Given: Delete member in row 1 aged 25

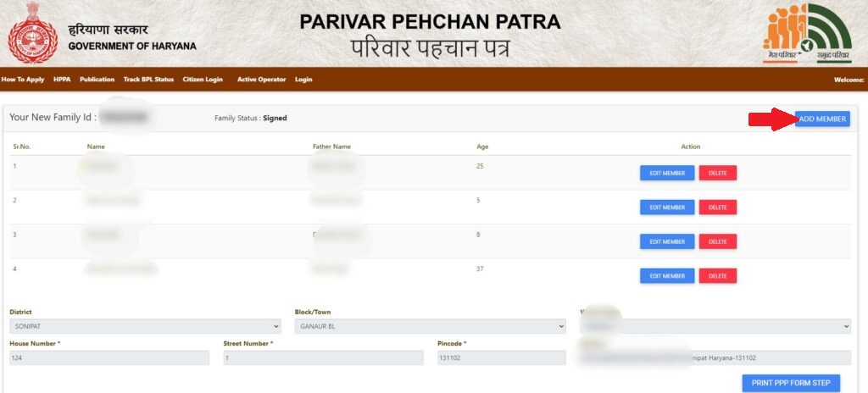Looking at the screenshot, I should point(717,174).
